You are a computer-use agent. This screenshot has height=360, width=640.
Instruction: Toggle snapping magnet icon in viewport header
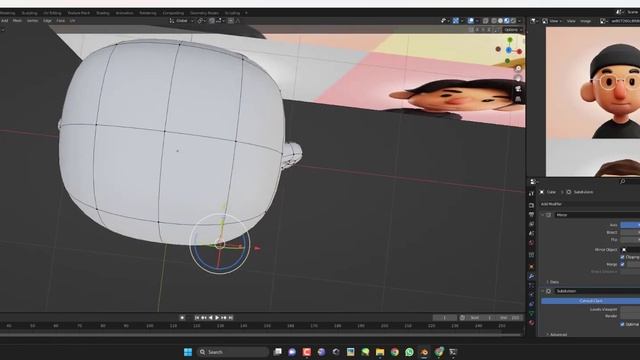pyautogui.click(x=211, y=20)
